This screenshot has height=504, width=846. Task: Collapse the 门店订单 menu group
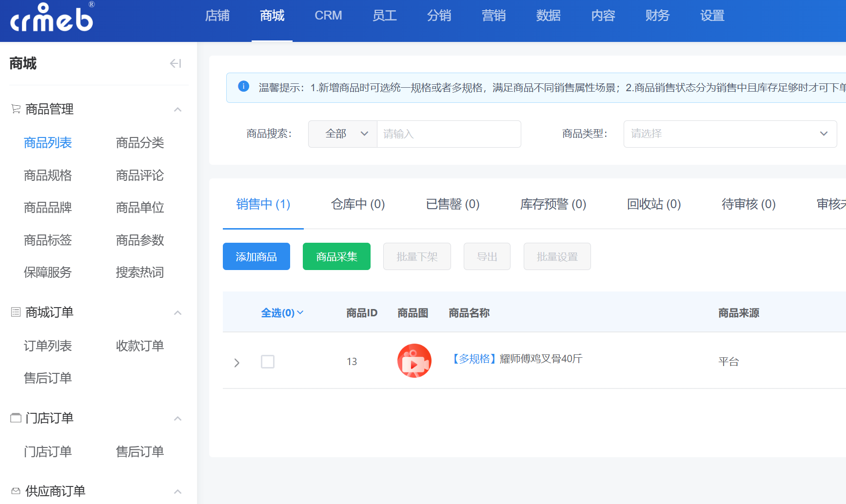click(178, 419)
